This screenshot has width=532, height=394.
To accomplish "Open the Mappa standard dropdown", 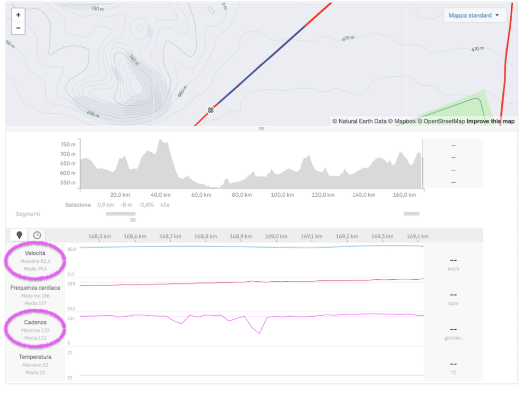I will [x=474, y=16].
